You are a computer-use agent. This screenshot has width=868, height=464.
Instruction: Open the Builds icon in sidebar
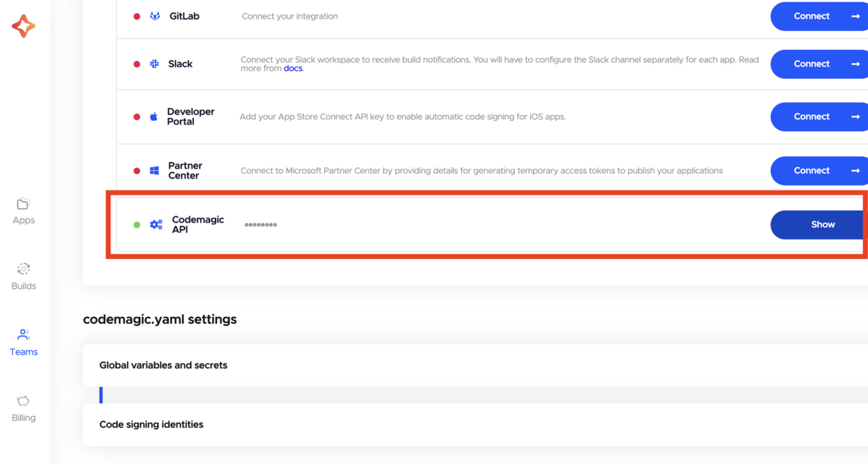pyautogui.click(x=23, y=269)
